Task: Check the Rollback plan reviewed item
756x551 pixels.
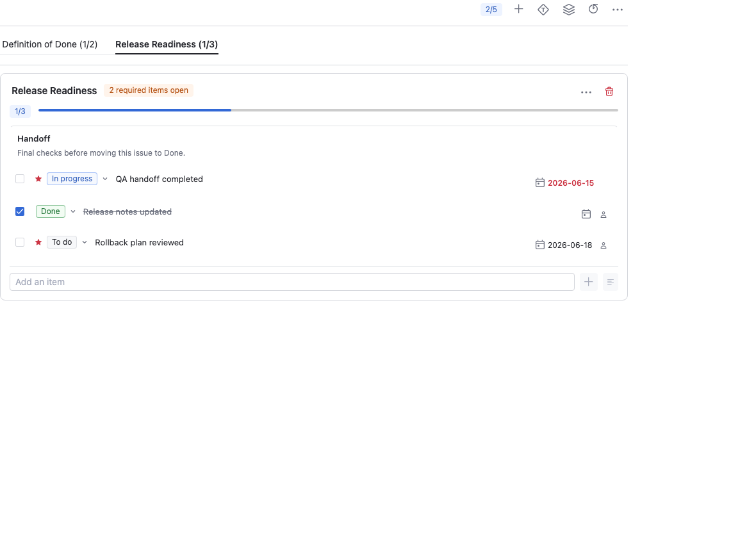Action: (x=20, y=242)
